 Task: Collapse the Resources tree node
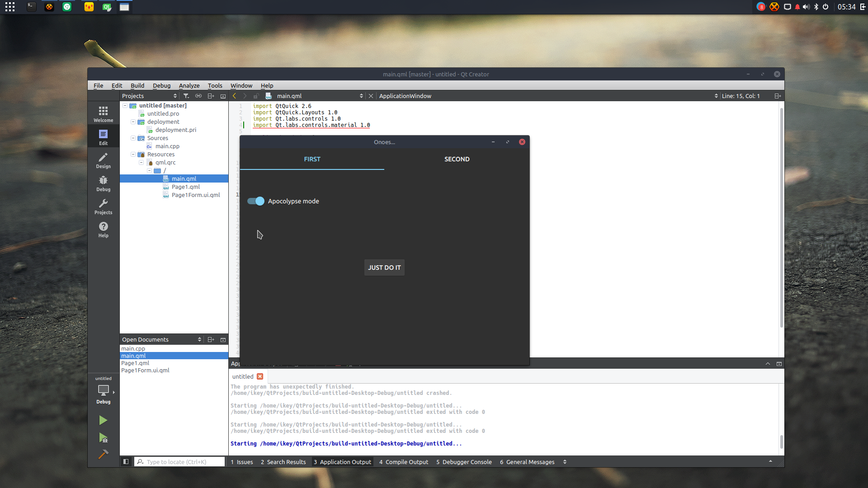(133, 154)
